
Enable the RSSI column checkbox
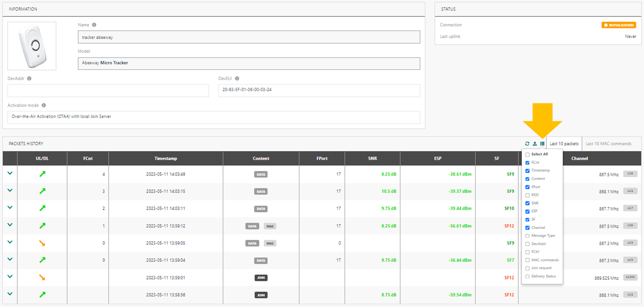tap(527, 195)
